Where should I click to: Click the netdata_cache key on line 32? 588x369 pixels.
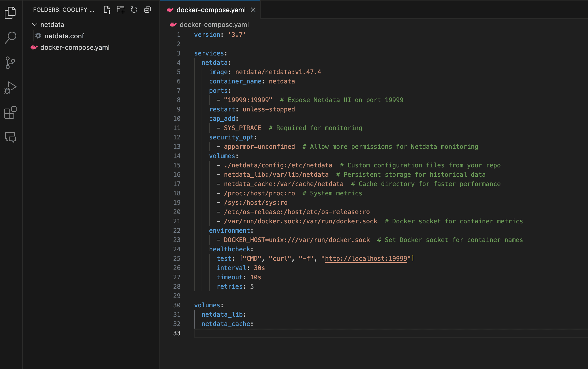point(226,324)
